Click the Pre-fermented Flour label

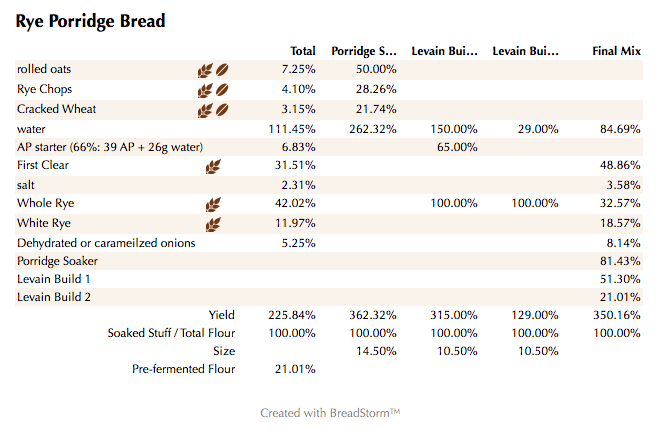[x=184, y=370]
